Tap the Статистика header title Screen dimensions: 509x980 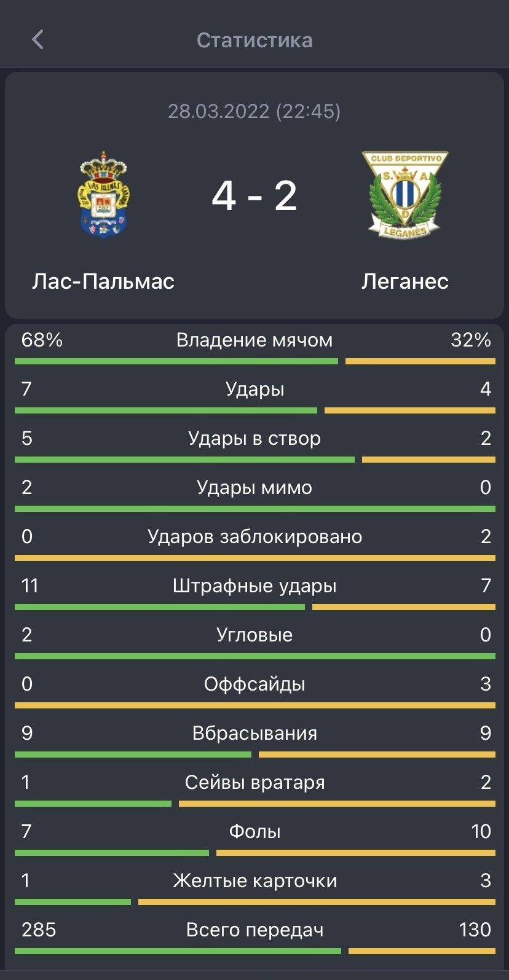[254, 41]
